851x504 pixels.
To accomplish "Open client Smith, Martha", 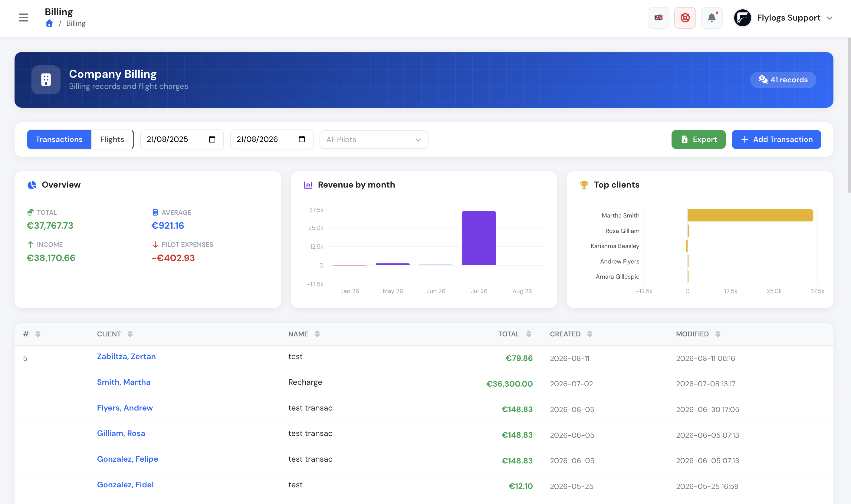I will pyautogui.click(x=124, y=382).
